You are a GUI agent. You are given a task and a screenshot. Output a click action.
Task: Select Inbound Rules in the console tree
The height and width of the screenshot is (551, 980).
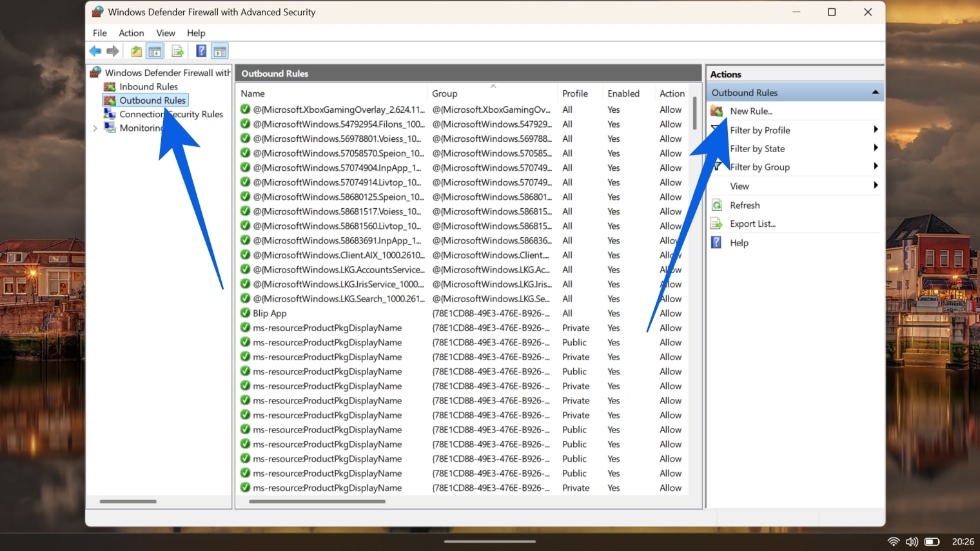click(x=148, y=86)
